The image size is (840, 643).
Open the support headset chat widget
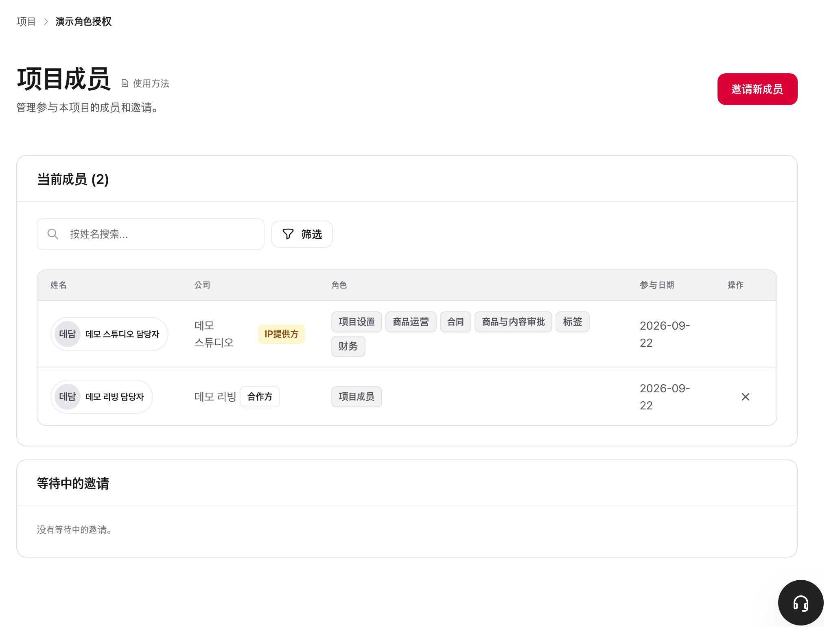tap(801, 603)
